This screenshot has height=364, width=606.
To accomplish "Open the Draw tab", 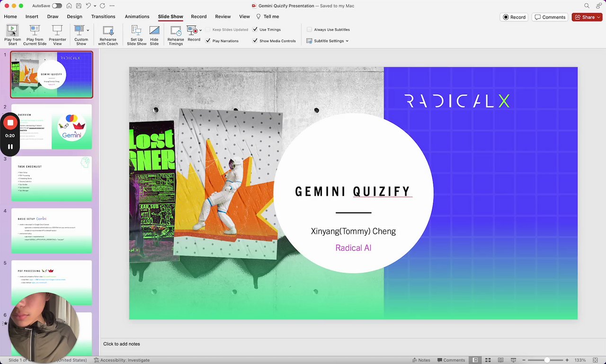I will pos(53,17).
